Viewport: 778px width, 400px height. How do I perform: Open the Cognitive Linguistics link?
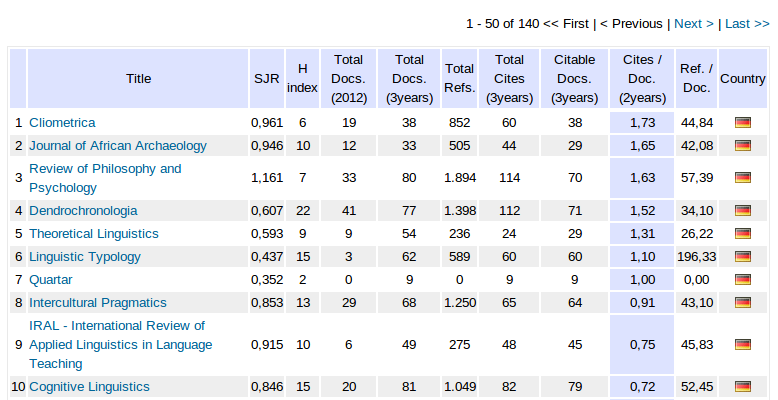point(89,386)
